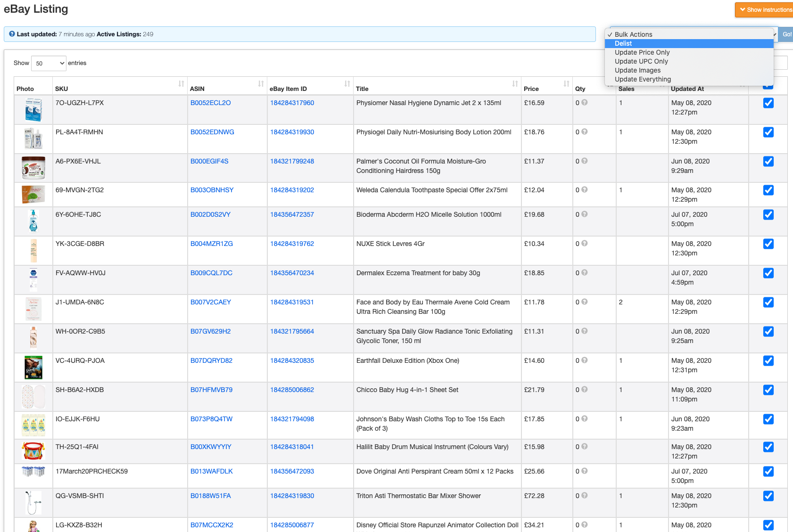Expand the Show instructions panel

coord(765,10)
